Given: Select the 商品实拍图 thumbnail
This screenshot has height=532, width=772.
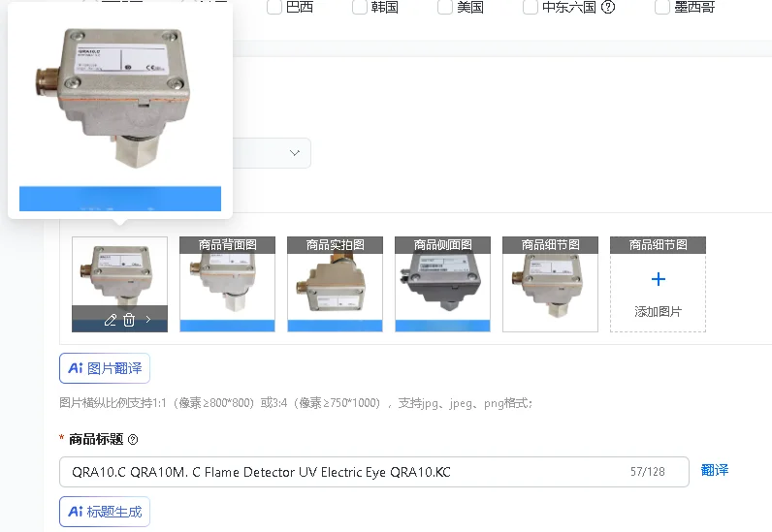Looking at the screenshot, I should [x=336, y=285].
